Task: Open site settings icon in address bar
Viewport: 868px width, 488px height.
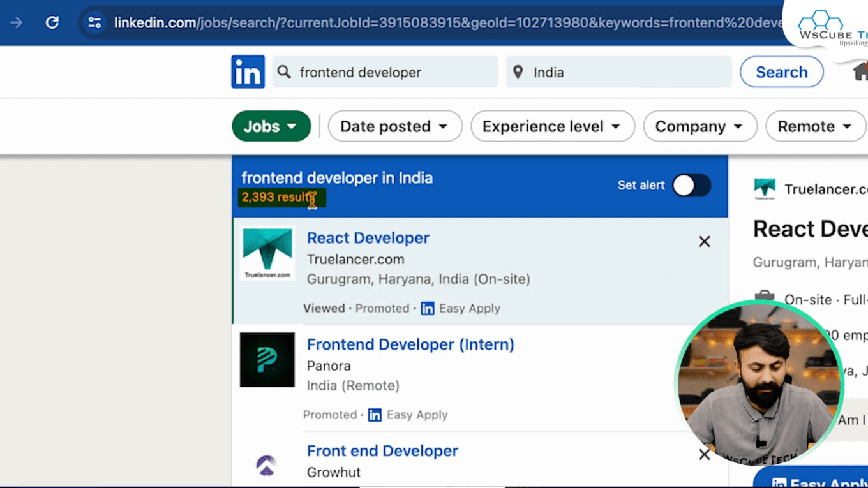Action: (x=94, y=23)
